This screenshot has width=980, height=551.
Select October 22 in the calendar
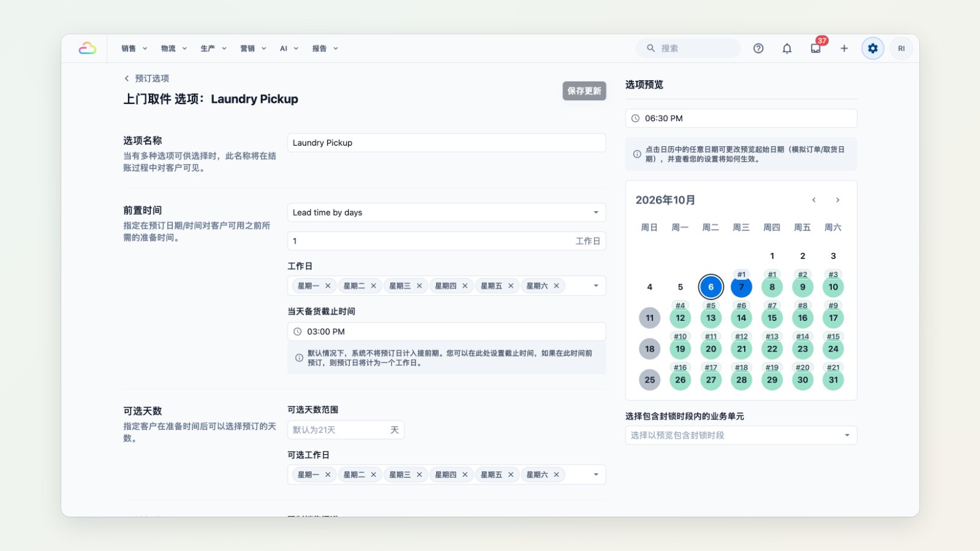pyautogui.click(x=772, y=349)
